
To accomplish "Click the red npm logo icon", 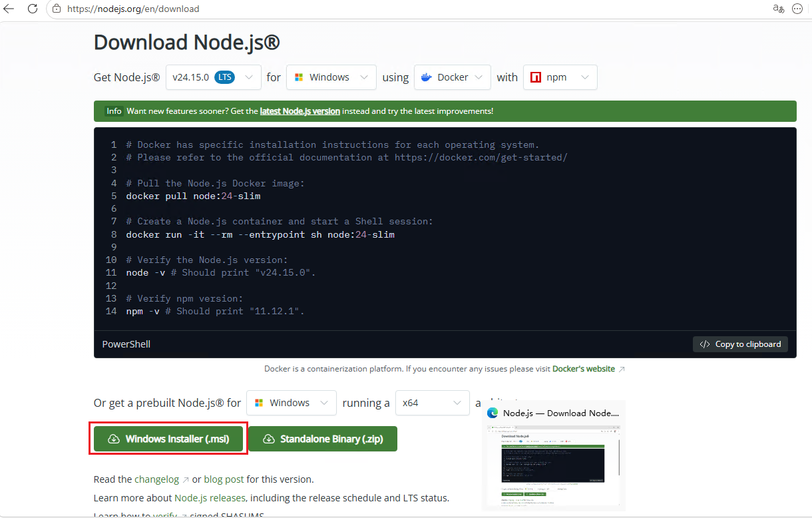I will tap(536, 77).
